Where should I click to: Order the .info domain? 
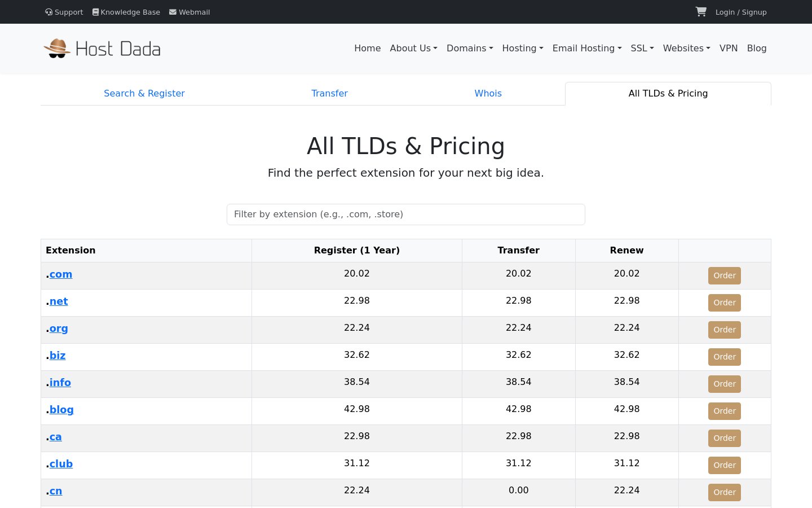tap(725, 384)
